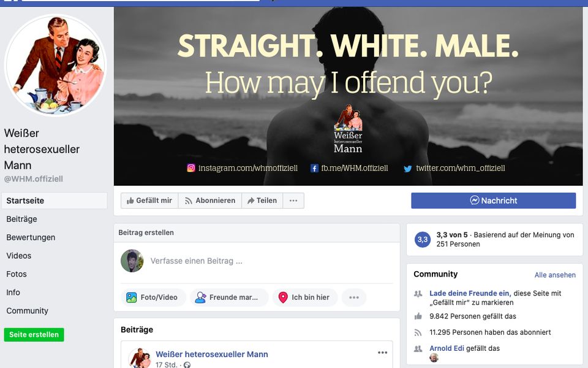The height and width of the screenshot is (368, 588).
Task: Open the options menu on the first post
Action: pos(383,353)
